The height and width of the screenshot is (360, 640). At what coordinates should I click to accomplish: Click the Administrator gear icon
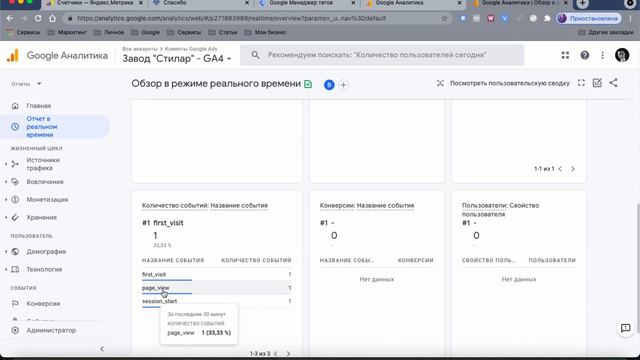point(15,330)
